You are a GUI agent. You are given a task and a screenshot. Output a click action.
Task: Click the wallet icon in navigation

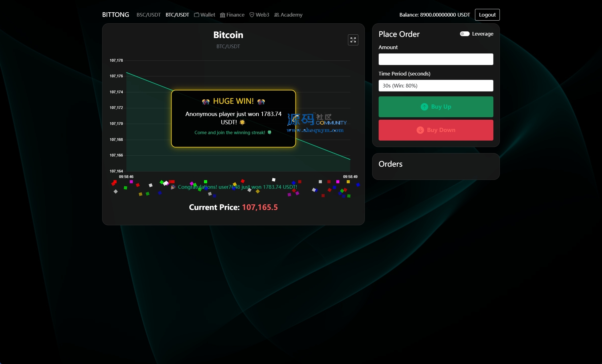(197, 15)
